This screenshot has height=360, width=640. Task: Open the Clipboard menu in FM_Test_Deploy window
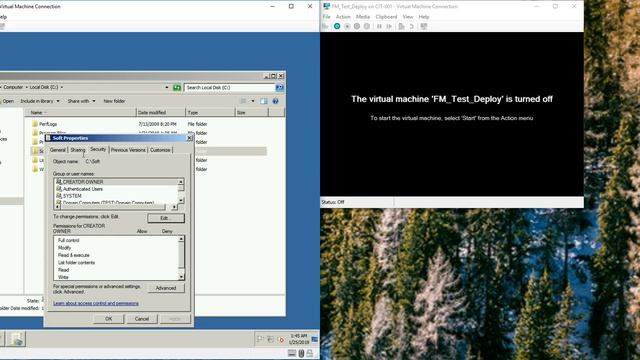tap(386, 17)
